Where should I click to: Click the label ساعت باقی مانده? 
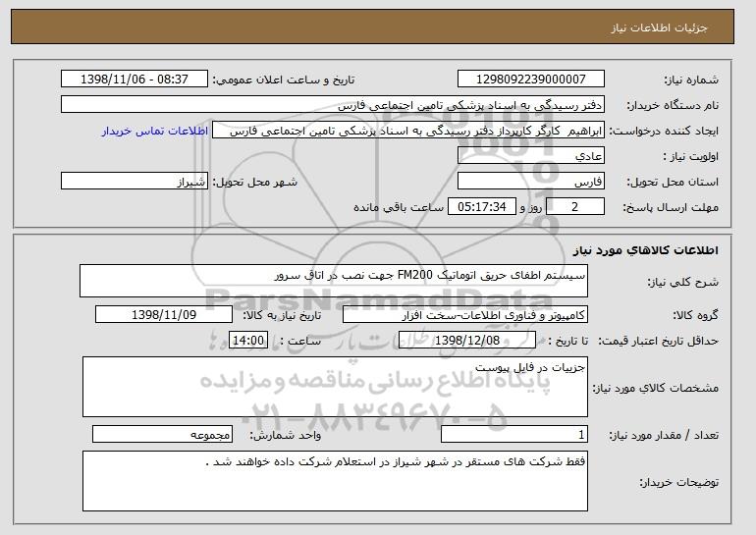point(399,207)
